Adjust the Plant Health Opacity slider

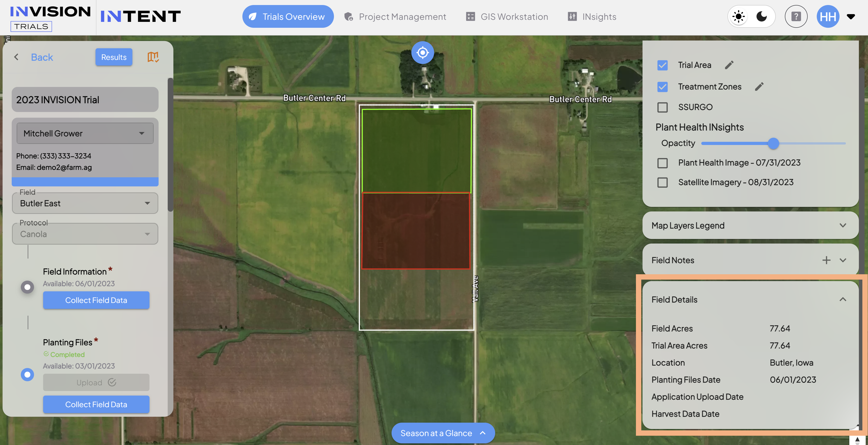point(773,143)
